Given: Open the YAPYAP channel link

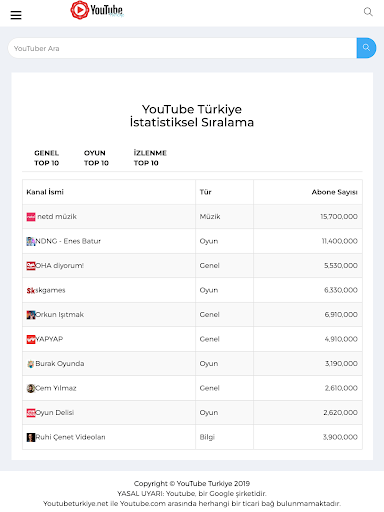Looking at the screenshot, I should (x=49, y=339).
